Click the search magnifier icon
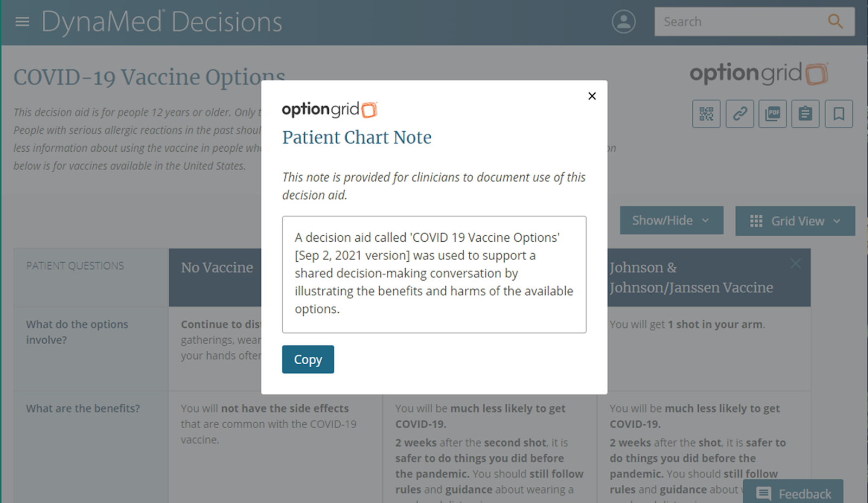 835,22
